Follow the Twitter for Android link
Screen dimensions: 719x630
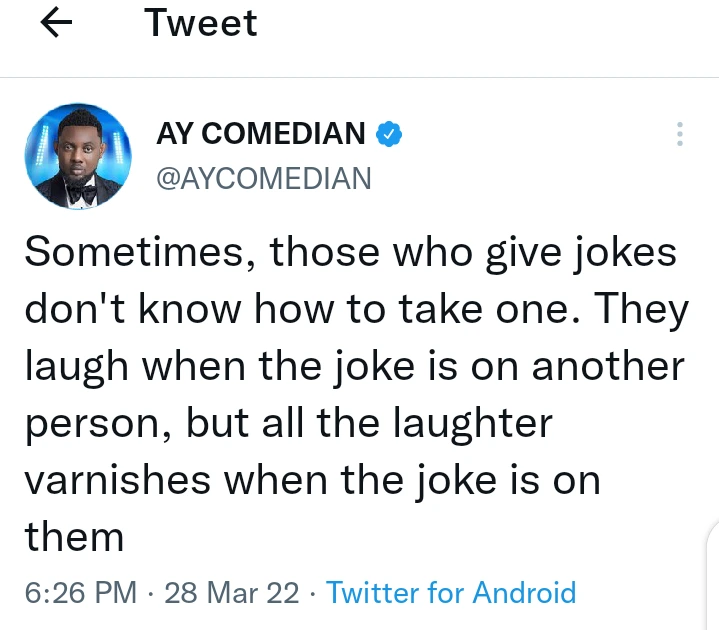[x=451, y=592]
